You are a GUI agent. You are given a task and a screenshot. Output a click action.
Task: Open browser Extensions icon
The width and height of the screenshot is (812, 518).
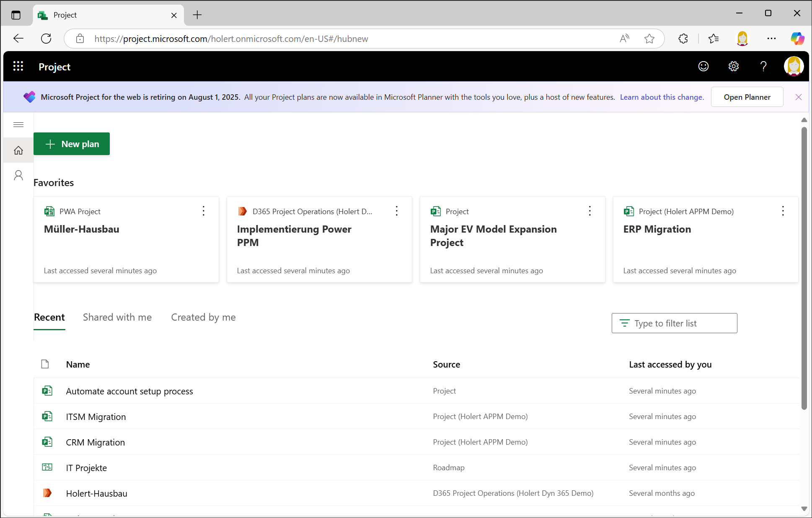coord(683,39)
